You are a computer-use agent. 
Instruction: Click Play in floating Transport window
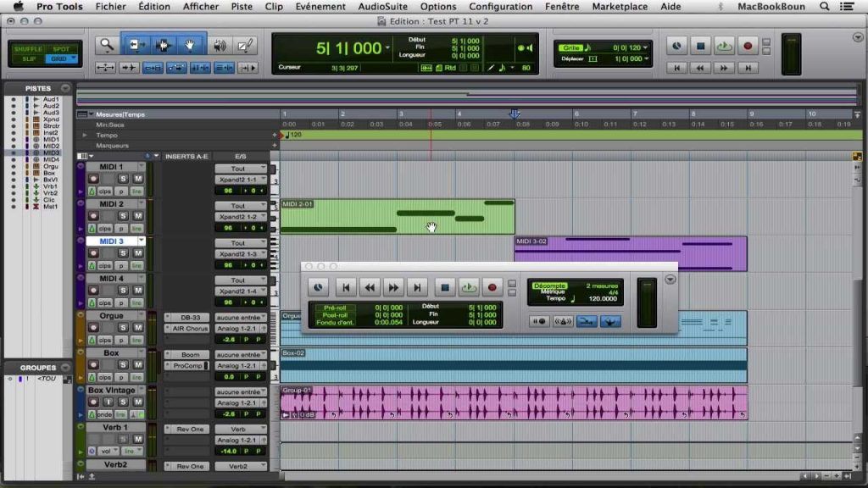pos(468,287)
